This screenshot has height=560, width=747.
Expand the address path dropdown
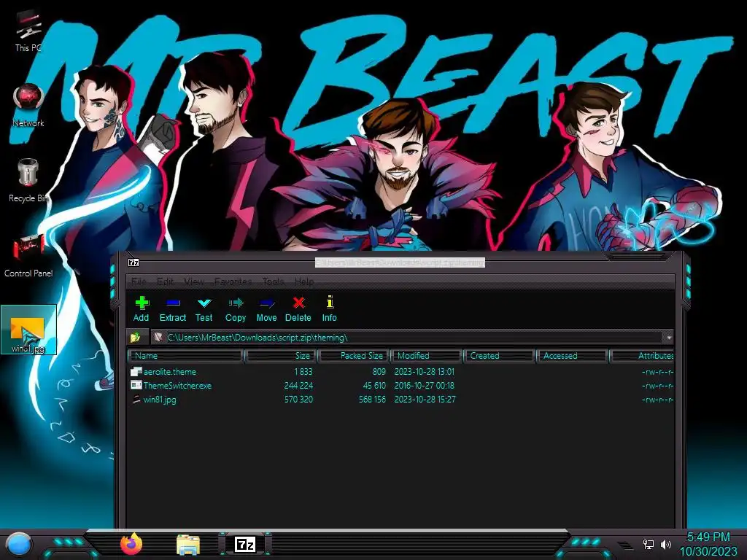tap(669, 337)
